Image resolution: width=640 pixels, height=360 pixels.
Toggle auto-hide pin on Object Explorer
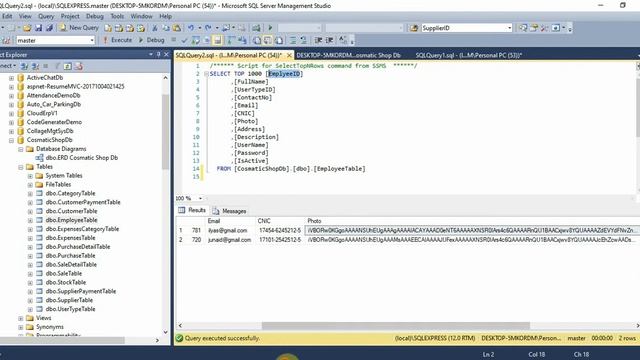pos(158,54)
